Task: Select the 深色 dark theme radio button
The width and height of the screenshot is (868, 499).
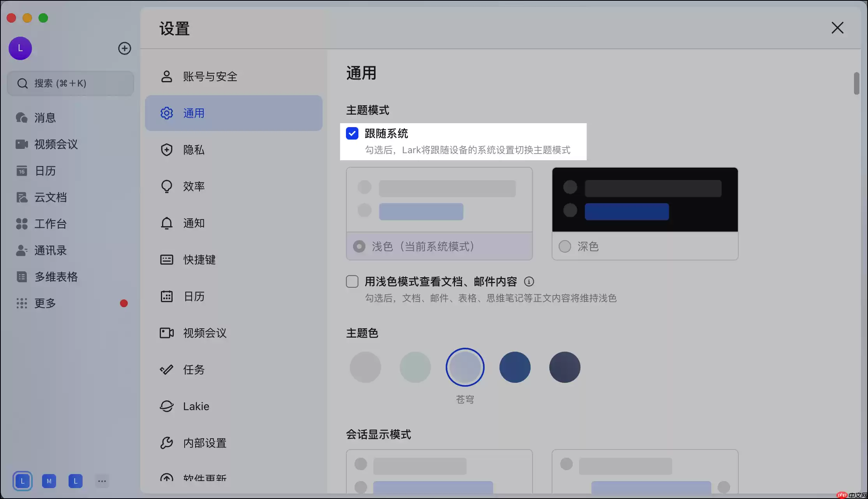Action: pyautogui.click(x=565, y=246)
